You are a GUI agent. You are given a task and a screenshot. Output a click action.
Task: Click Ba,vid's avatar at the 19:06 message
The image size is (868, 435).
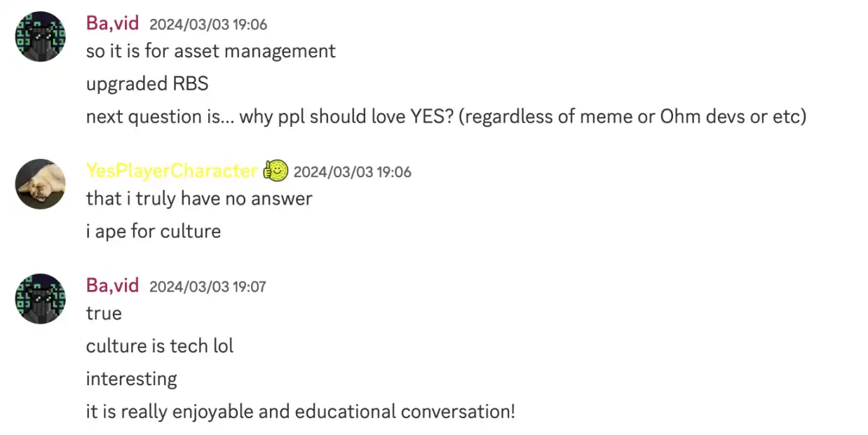click(40, 36)
